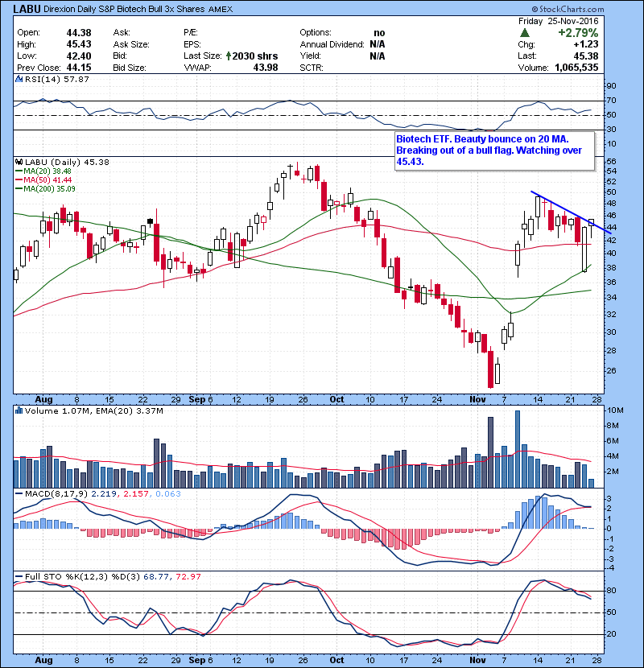This screenshot has width=644, height=668.
Task: Click the Annual Dividend label
Action: tap(332, 44)
